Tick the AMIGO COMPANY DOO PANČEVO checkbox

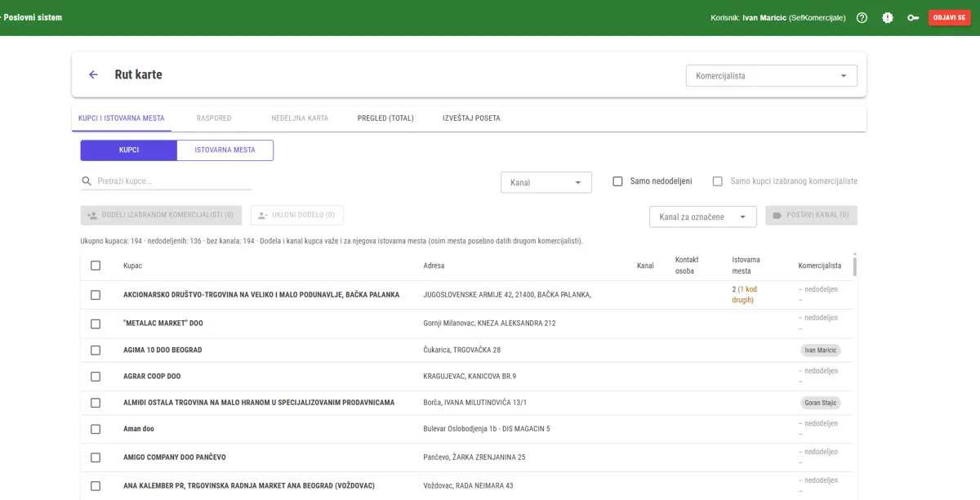(x=96, y=458)
